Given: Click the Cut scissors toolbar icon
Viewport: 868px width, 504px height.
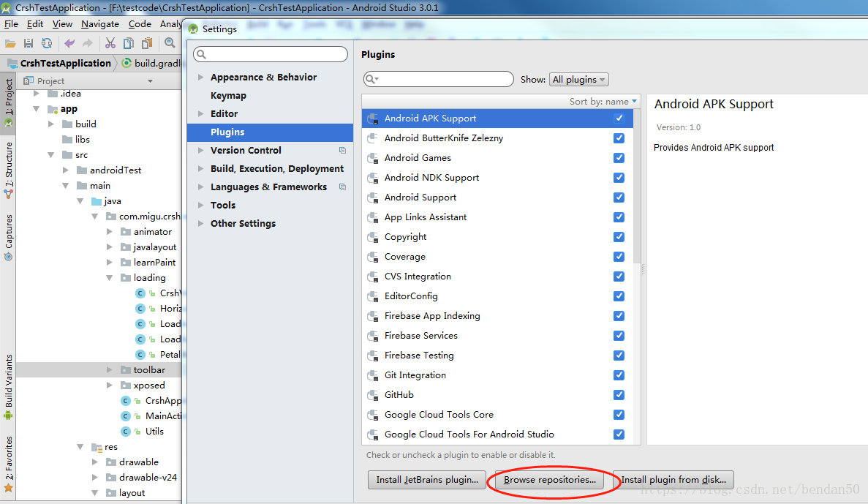Looking at the screenshot, I should point(110,43).
